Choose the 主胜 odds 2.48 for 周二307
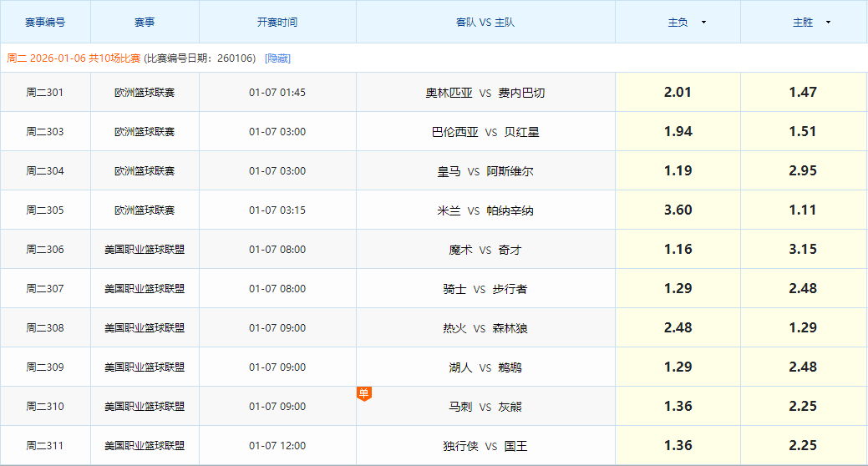This screenshot has width=868, height=466. coord(803,288)
